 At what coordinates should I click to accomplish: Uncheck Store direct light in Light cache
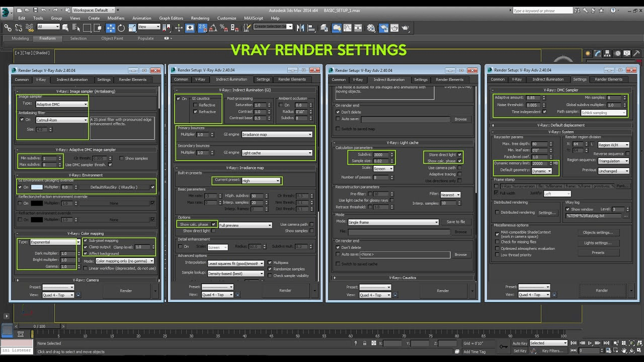tap(460, 154)
